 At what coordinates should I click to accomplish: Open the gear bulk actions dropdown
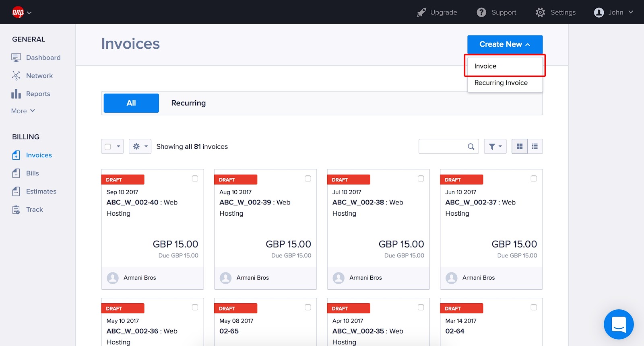tap(140, 146)
